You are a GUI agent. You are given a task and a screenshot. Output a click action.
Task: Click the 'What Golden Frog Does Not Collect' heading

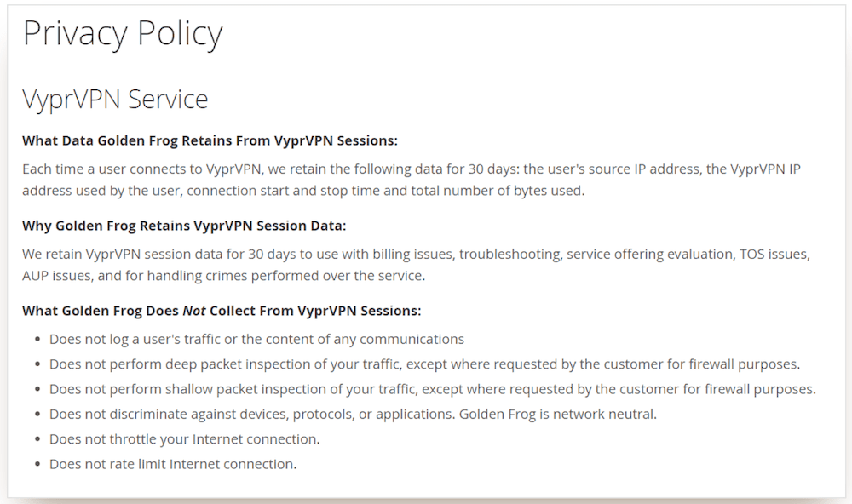tap(222, 311)
